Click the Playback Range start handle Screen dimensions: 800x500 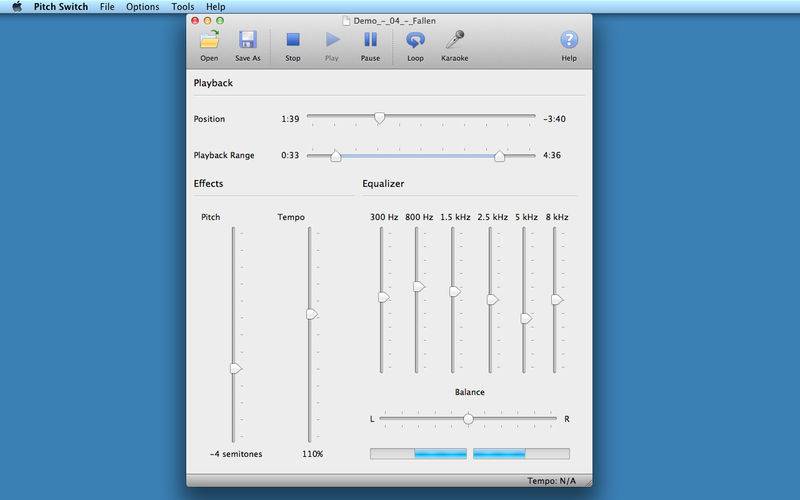336,156
